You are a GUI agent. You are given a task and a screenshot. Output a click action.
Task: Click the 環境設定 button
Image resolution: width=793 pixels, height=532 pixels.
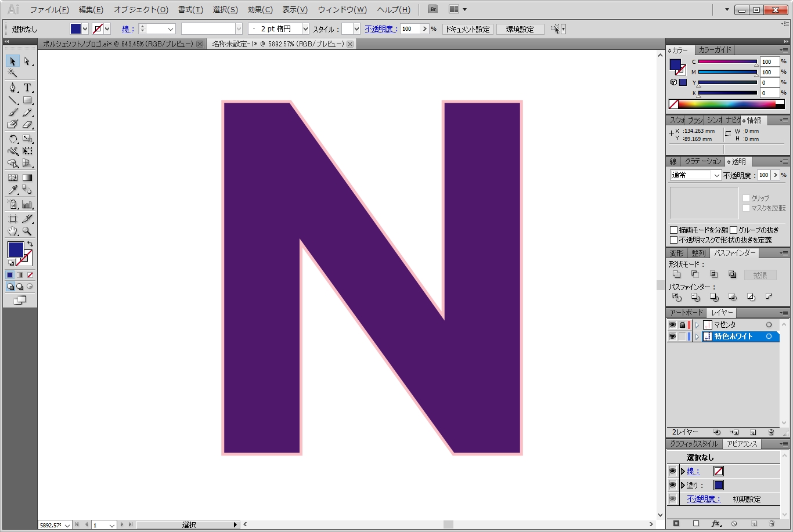pos(520,29)
